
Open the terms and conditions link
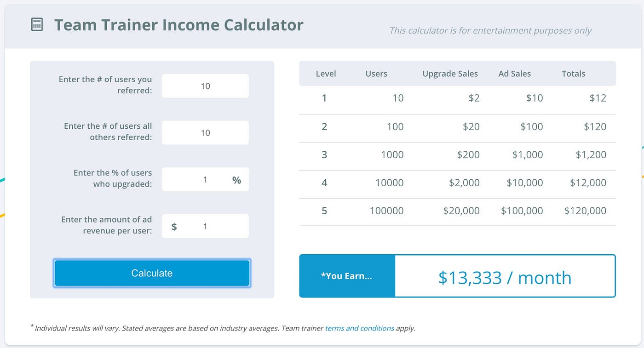(x=359, y=328)
